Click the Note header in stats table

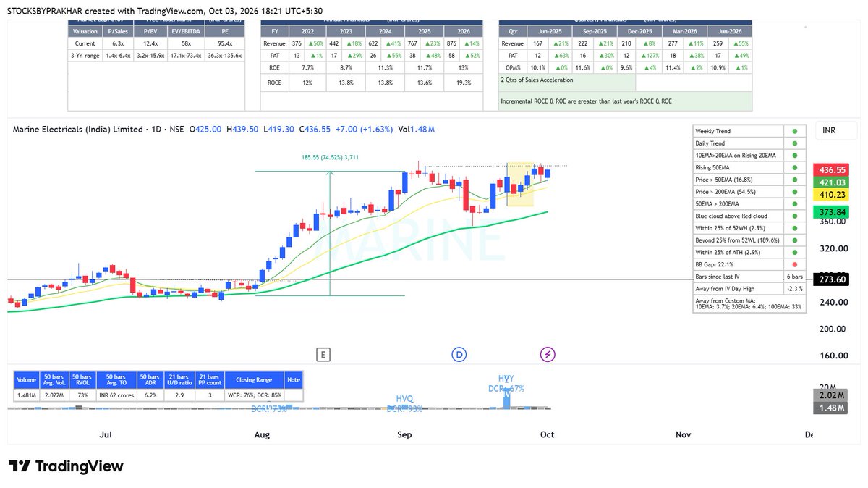click(293, 379)
